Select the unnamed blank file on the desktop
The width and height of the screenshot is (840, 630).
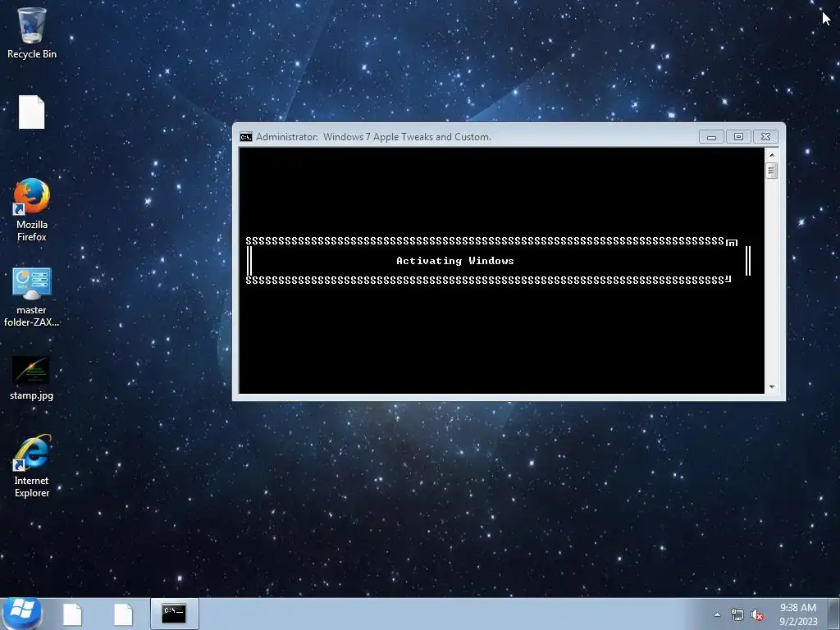click(32, 112)
